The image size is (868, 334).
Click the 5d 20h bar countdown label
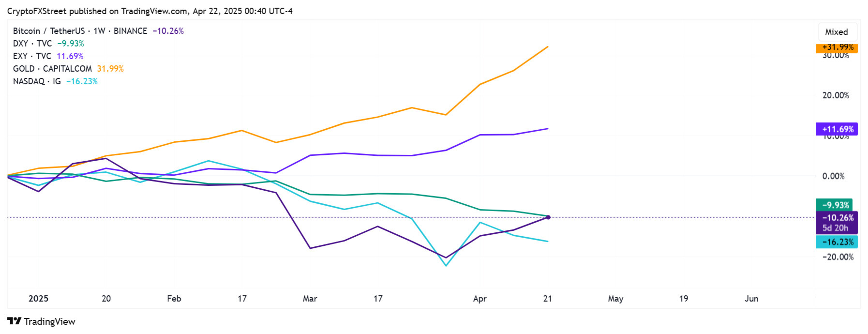point(836,228)
